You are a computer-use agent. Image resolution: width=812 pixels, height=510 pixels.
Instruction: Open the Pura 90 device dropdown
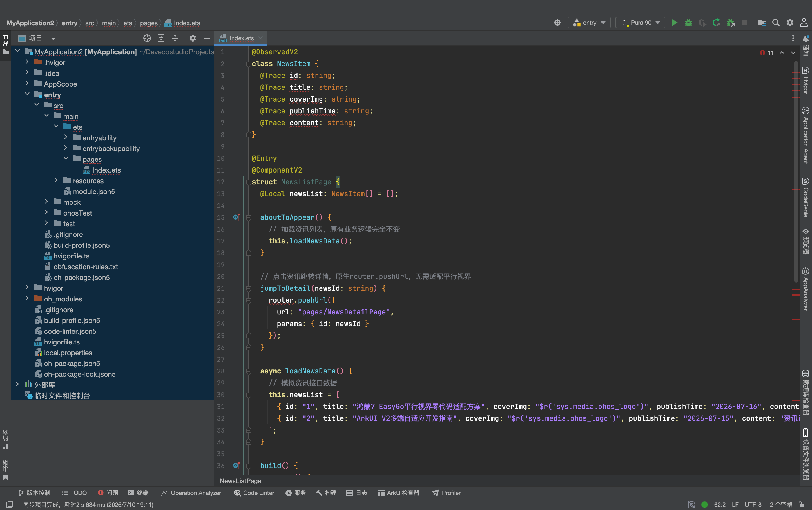[x=640, y=23]
